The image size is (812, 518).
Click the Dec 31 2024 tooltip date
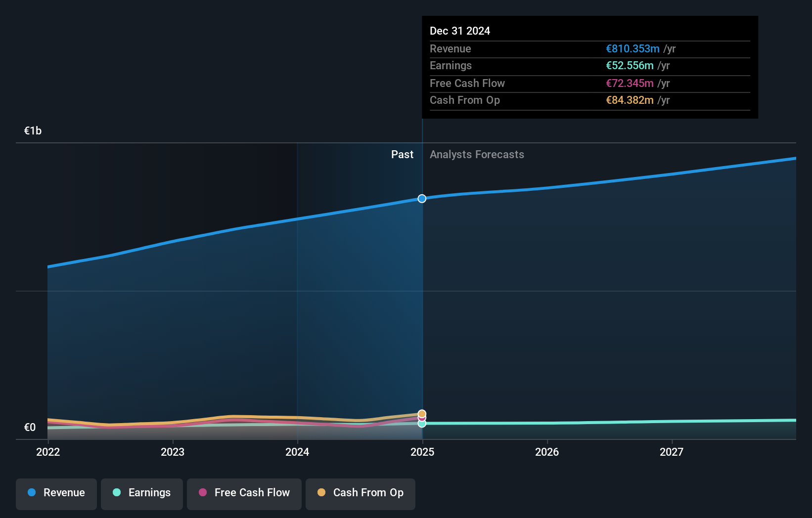click(x=460, y=31)
